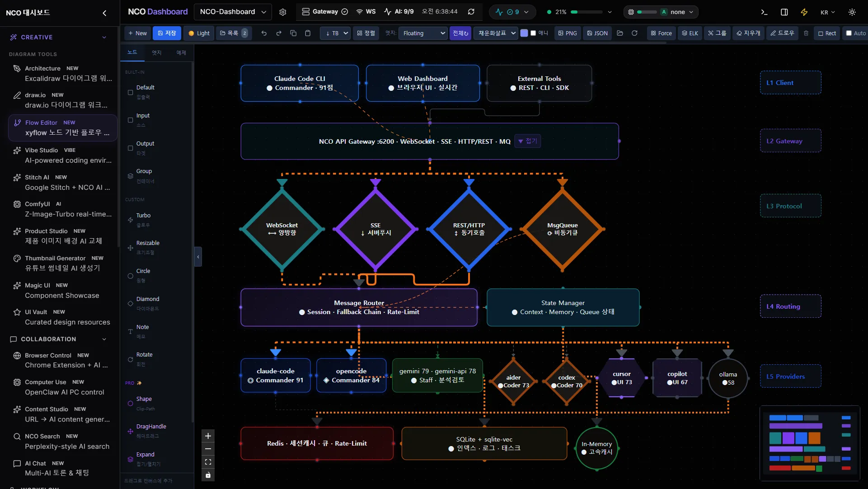Collapse the CREATIVE sidebar section
This screenshot has height=489, width=868.
104,37
